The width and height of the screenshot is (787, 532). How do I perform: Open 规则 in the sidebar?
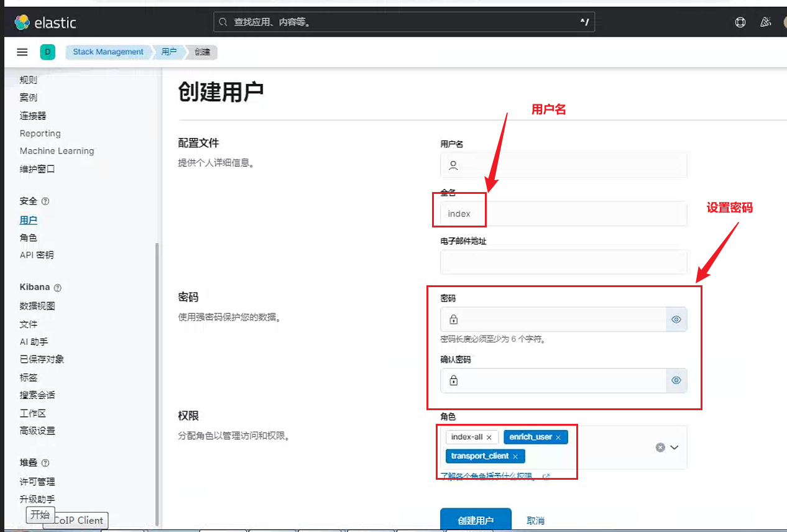[x=29, y=80]
